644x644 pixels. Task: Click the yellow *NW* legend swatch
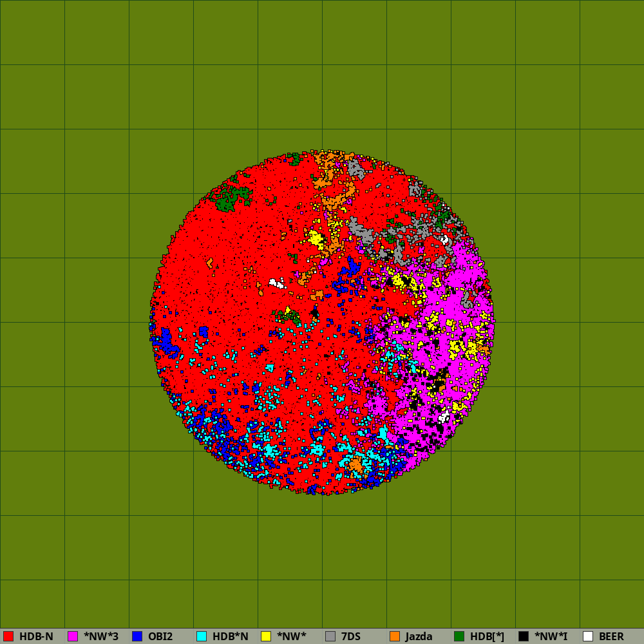click(x=266, y=636)
